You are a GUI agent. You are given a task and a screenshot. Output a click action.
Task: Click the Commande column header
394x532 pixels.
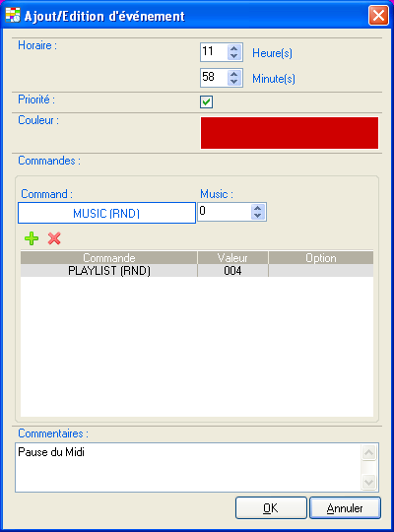(109, 258)
